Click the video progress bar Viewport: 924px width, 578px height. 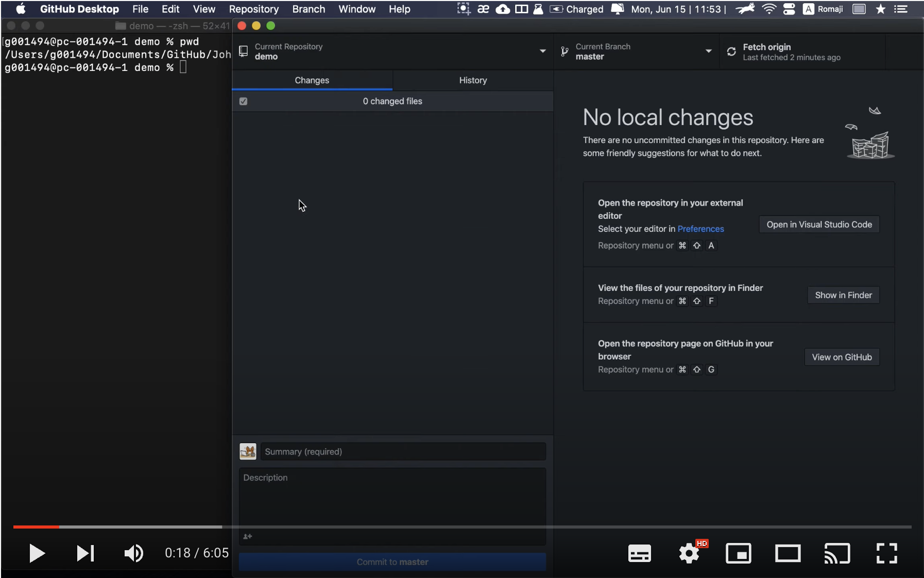(462, 526)
